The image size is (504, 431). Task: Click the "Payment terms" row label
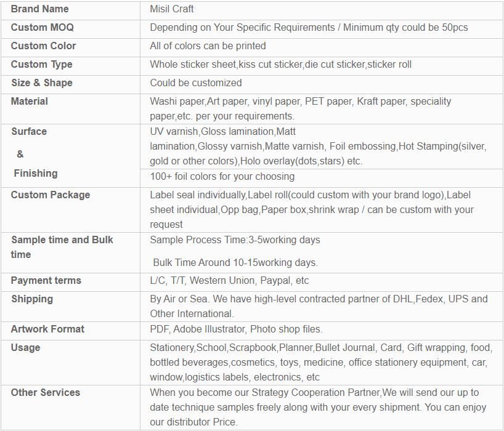coord(46,281)
